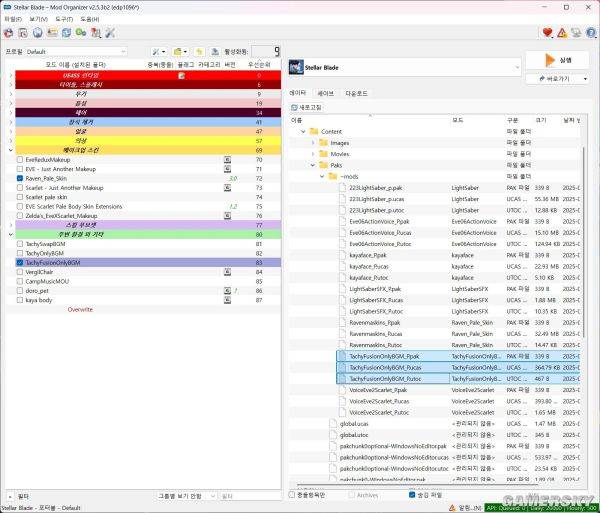Screen dimensions: 600x513
Task: Click the refresh button above file tree
Action: (306, 107)
